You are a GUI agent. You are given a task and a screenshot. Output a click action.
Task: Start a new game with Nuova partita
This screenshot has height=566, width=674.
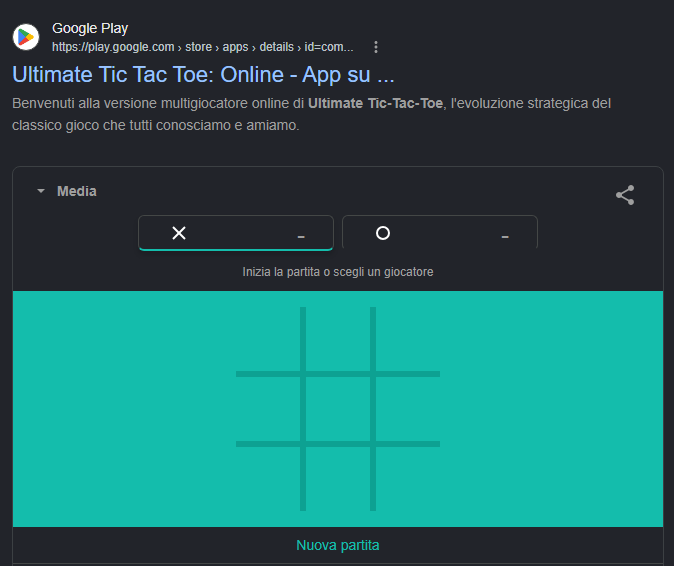point(338,545)
